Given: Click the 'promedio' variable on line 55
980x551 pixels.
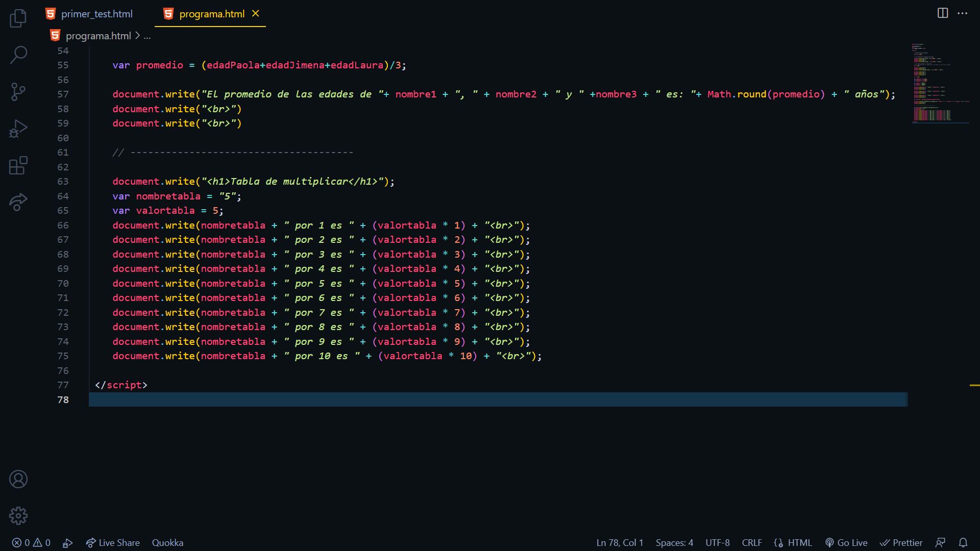Looking at the screenshot, I should (x=159, y=65).
